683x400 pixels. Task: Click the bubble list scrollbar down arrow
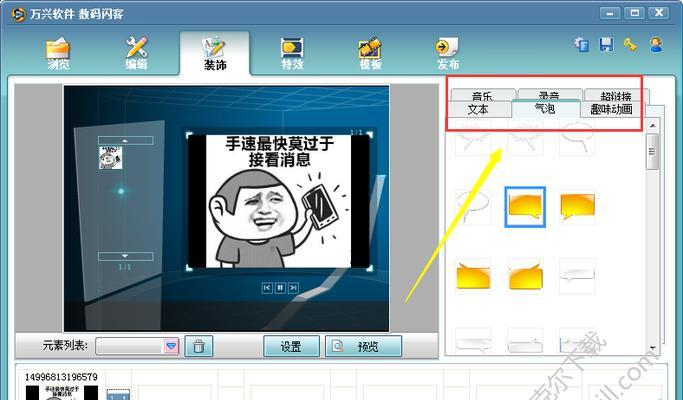tap(652, 348)
